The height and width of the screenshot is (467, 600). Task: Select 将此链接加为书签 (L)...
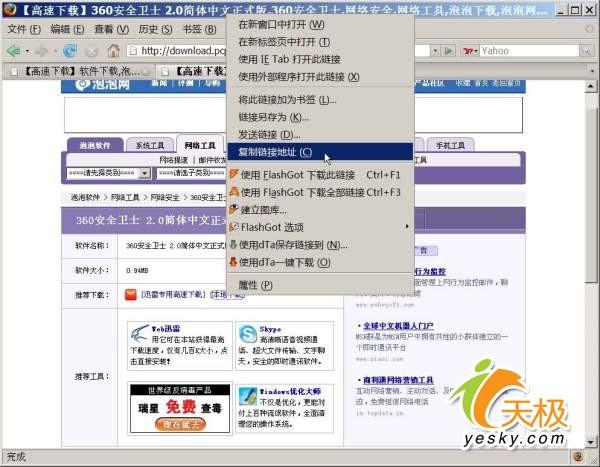[320, 100]
